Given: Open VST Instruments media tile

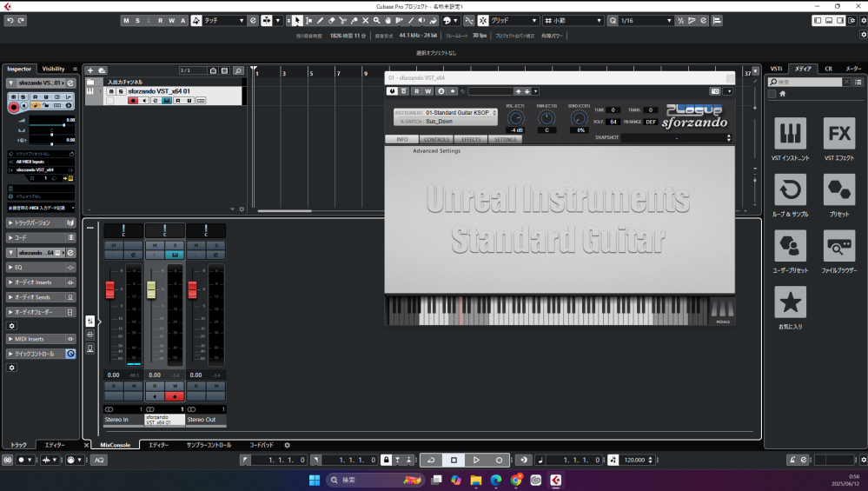Looking at the screenshot, I should (x=790, y=134).
